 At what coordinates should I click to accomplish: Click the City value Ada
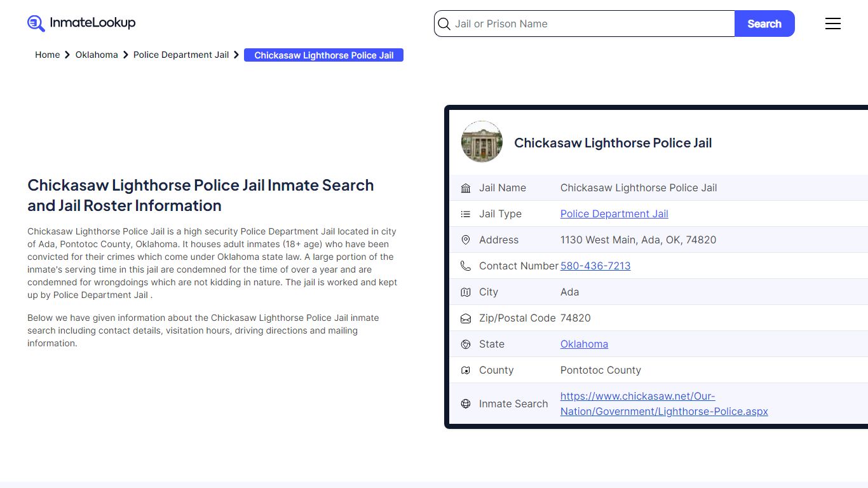569,292
